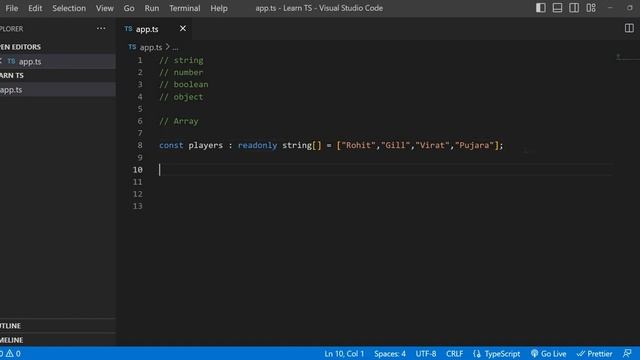Click the players variable name
Viewport: 640px width, 360px height.
[205, 145]
